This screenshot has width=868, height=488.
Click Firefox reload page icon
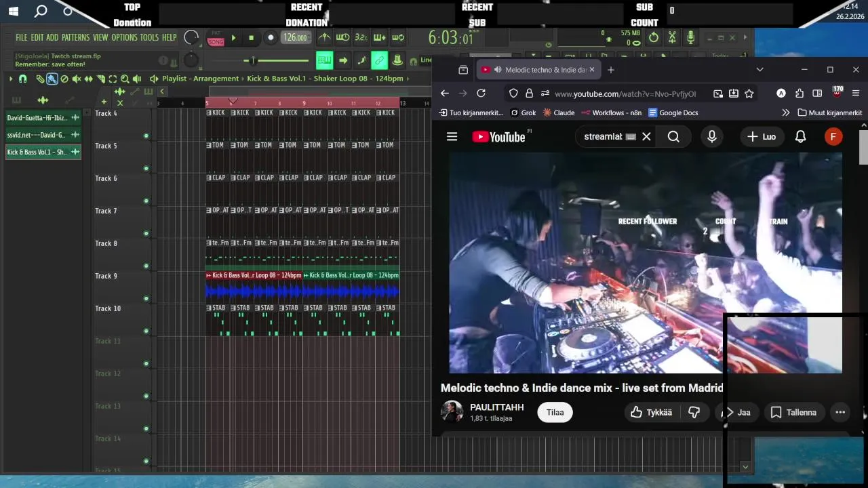[x=481, y=94]
